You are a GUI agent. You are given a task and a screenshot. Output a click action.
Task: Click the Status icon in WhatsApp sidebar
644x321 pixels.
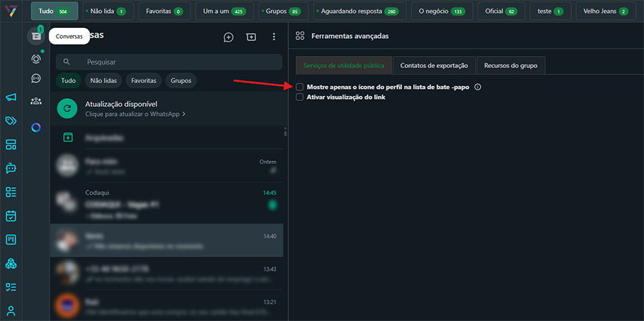pos(36,59)
